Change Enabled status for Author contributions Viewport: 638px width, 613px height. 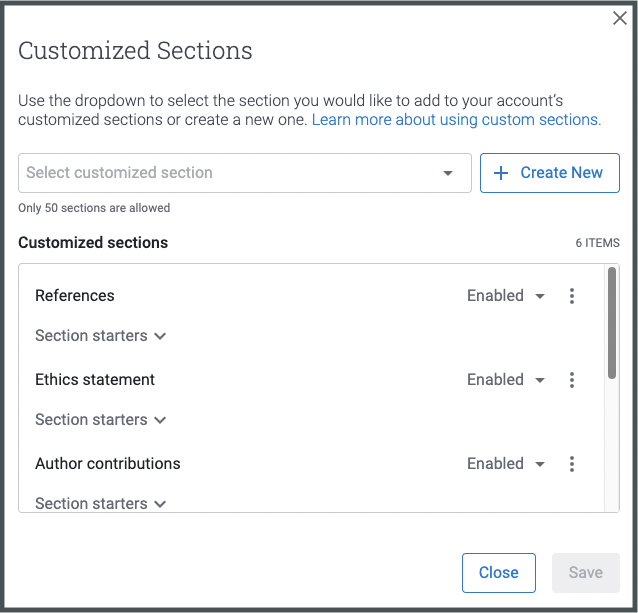click(505, 464)
